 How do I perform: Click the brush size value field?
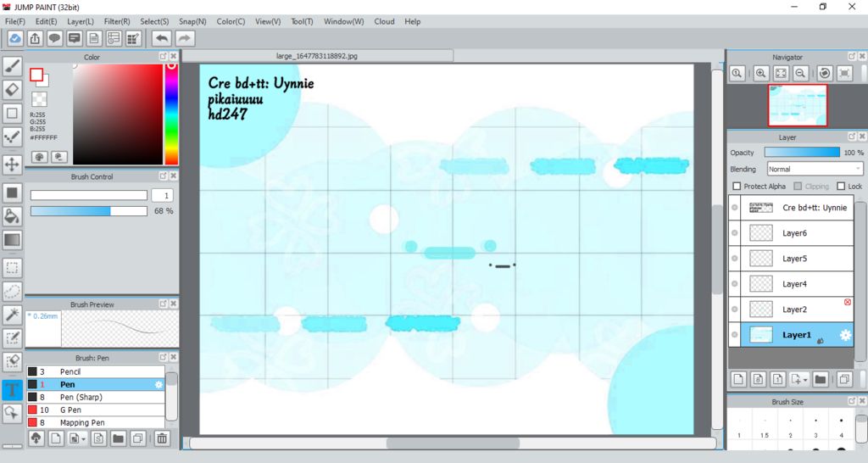162,196
